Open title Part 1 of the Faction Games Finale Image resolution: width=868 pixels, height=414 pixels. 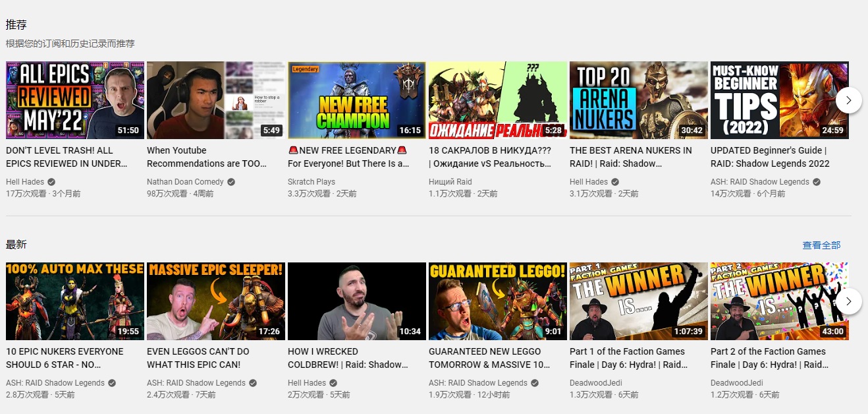628,358
